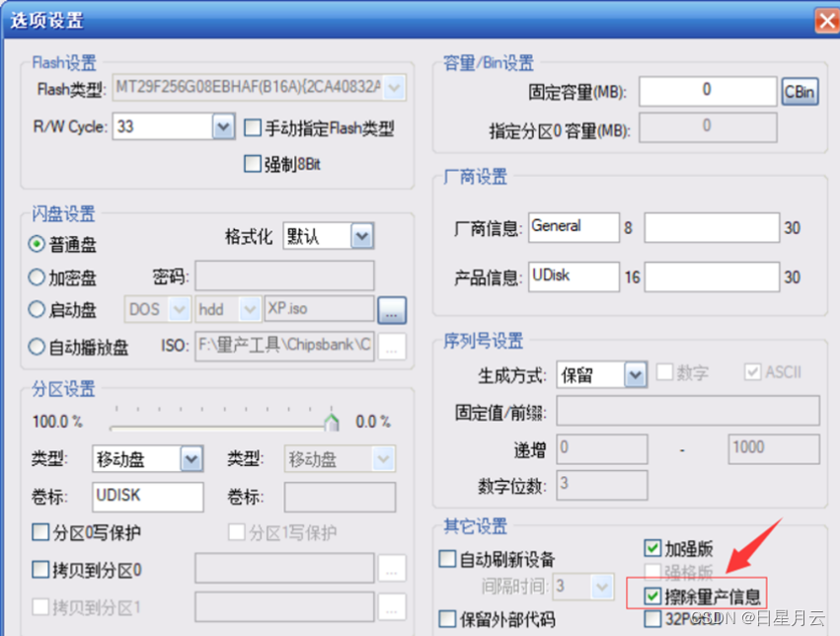Click the 拷贝到分区1 path field
This screenshot has height=636, width=840.
point(284,606)
